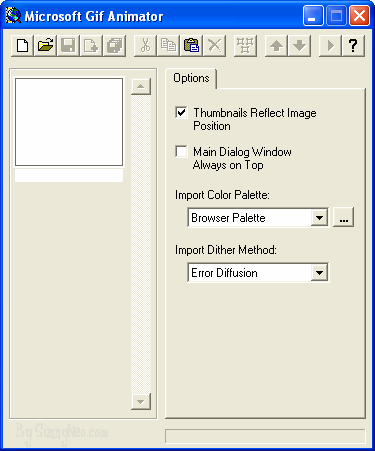Screen dimensions: 375x451
Task: Close the Gif Animator window
Action: pyautogui.click(x=359, y=16)
